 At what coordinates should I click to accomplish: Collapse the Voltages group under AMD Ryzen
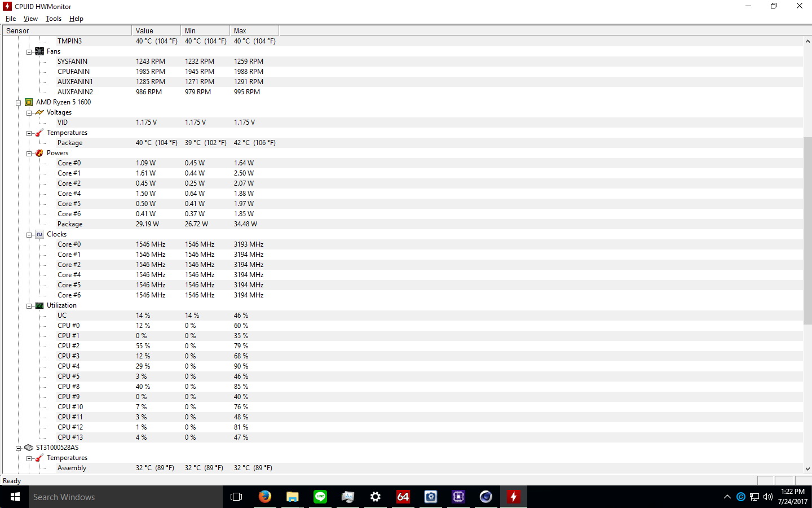point(29,112)
